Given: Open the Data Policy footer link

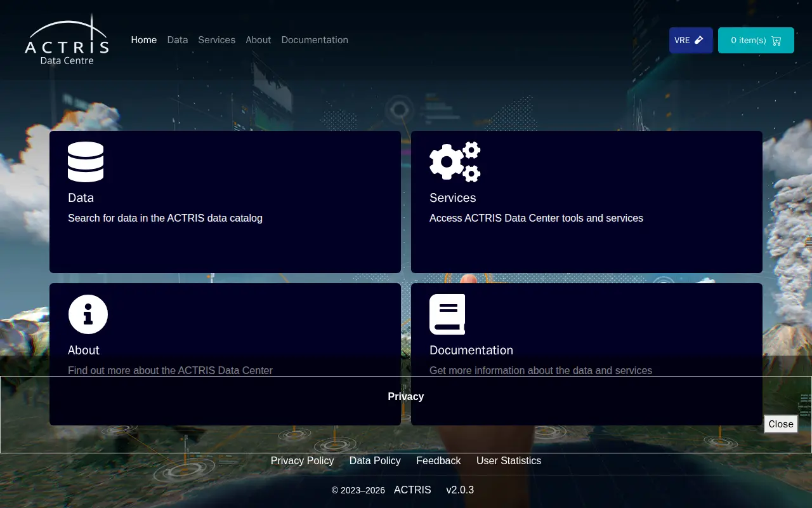Looking at the screenshot, I should (x=375, y=460).
